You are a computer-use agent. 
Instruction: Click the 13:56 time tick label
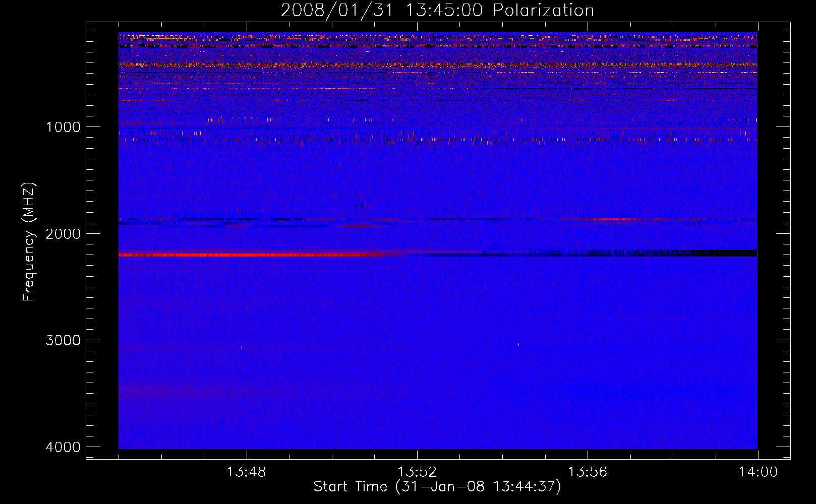coord(588,472)
